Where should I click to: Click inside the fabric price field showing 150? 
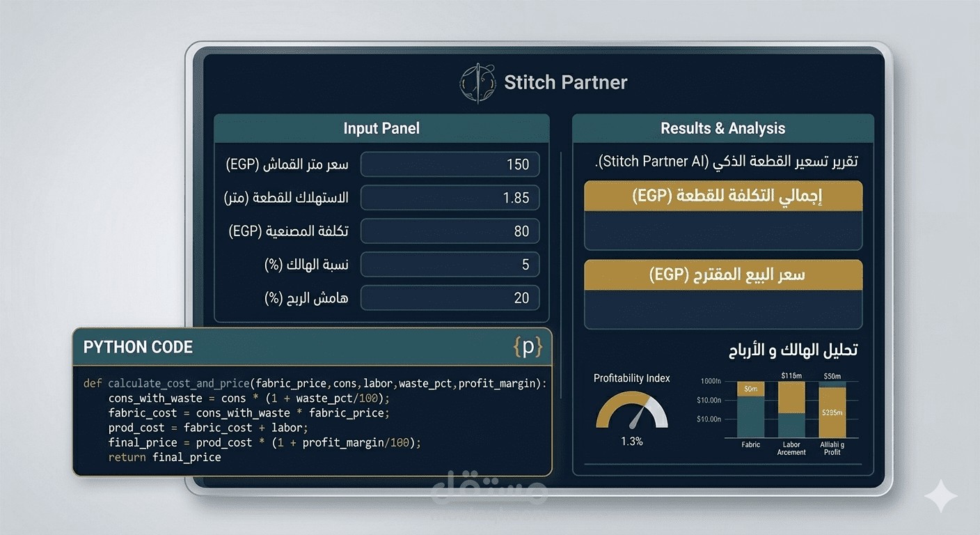coord(450,164)
